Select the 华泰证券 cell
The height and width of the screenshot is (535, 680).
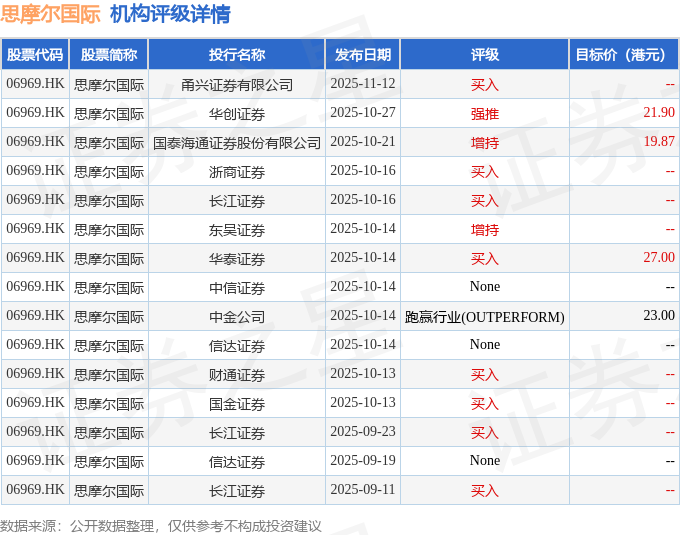pyautogui.click(x=237, y=259)
